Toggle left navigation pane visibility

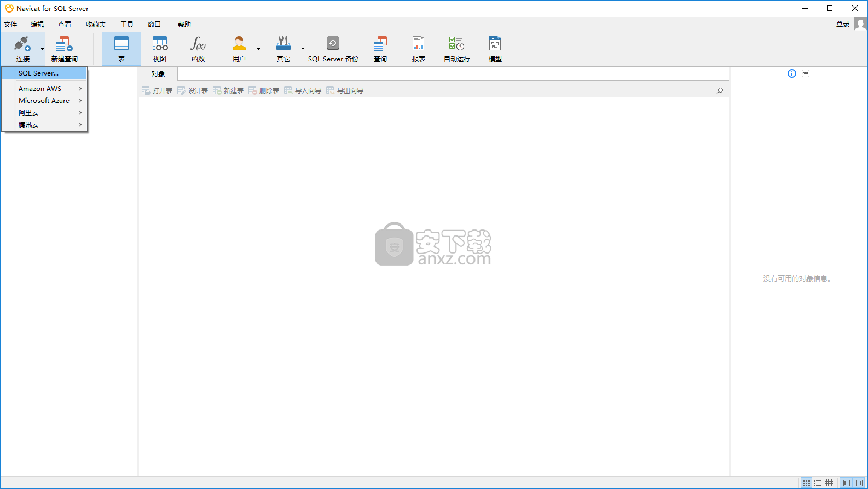pyautogui.click(x=847, y=482)
